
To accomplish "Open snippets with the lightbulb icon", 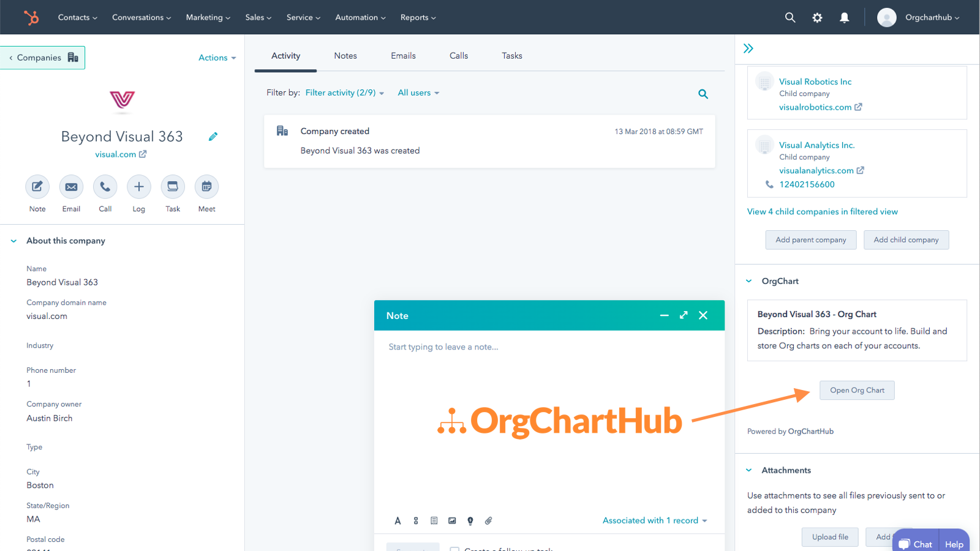I will (470, 520).
